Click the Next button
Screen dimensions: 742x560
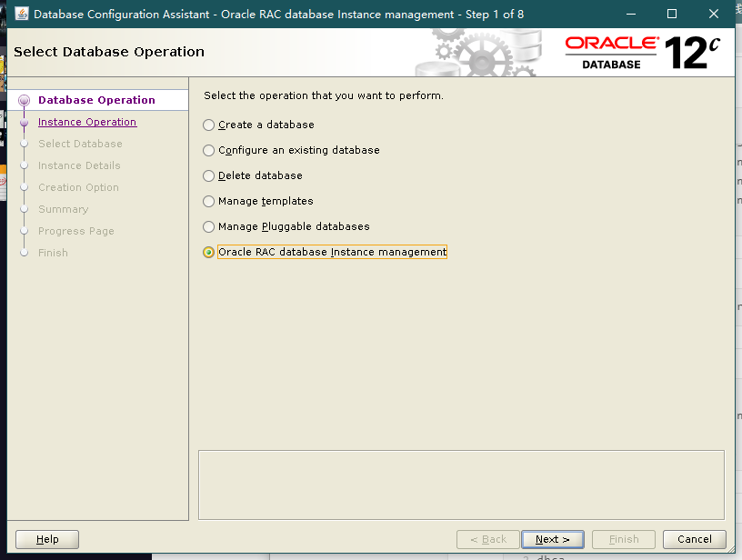(x=552, y=539)
